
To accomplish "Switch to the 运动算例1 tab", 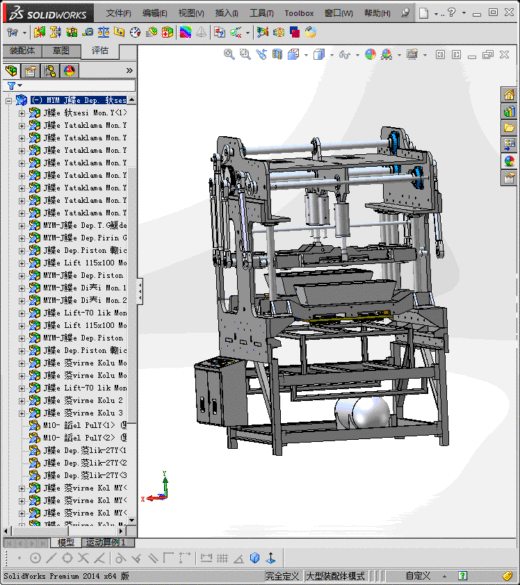I will pos(105,542).
